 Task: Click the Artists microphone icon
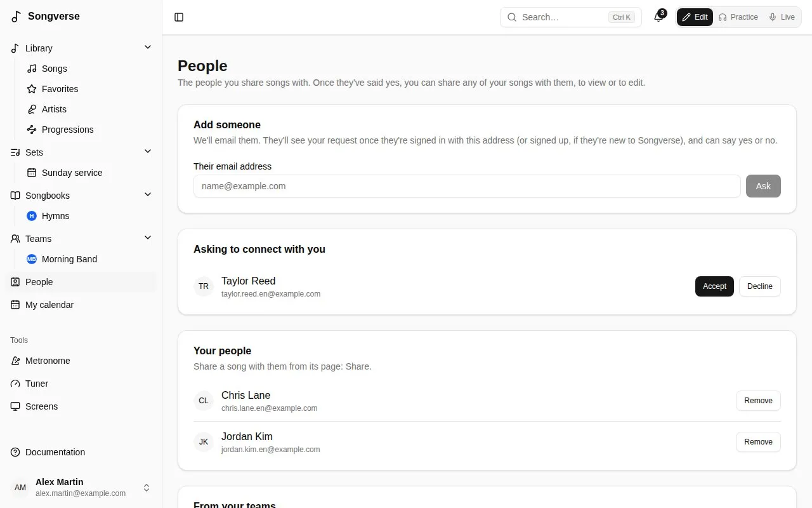(x=32, y=109)
